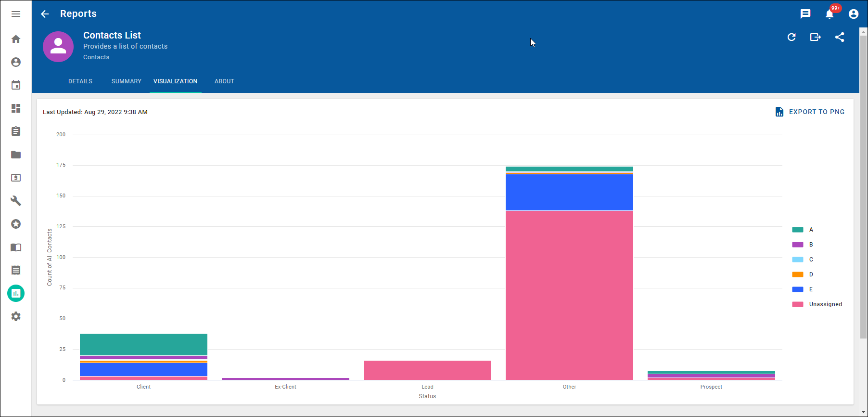Image resolution: width=868 pixels, height=417 pixels.
Task: Click the 'Unassigned' legend label
Action: coord(826,304)
